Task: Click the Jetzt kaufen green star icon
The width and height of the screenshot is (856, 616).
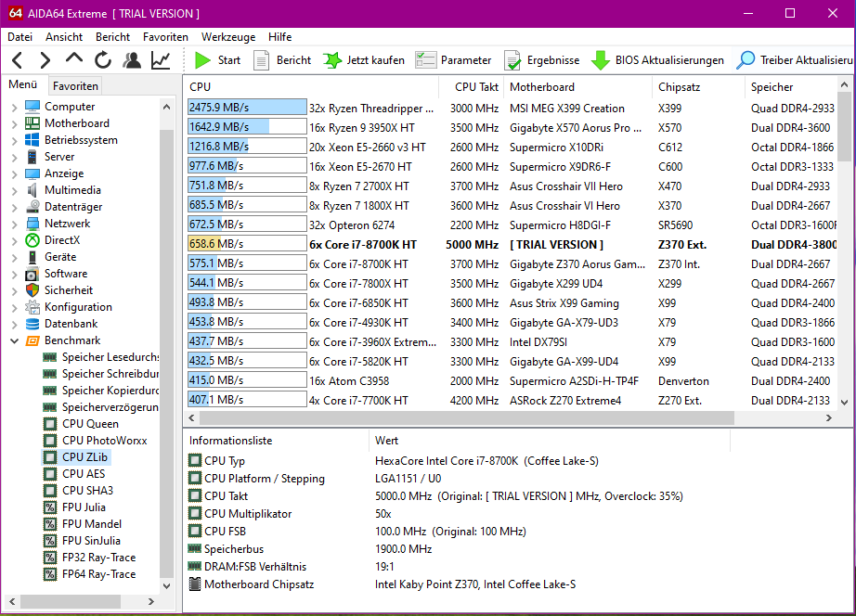Action: [x=332, y=60]
